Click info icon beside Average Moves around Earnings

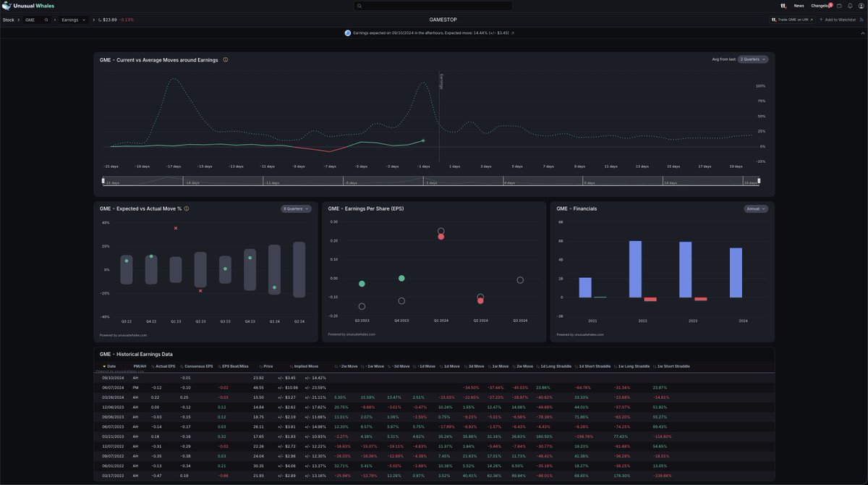(x=226, y=60)
